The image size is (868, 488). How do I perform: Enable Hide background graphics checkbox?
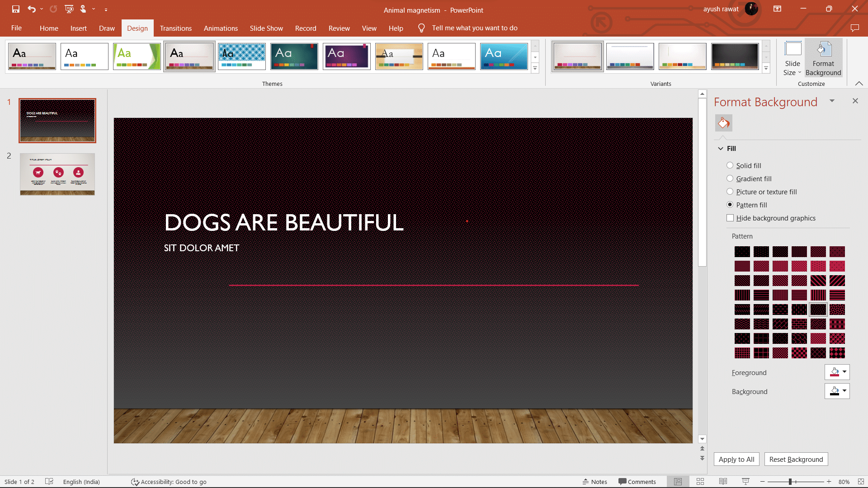click(x=730, y=218)
